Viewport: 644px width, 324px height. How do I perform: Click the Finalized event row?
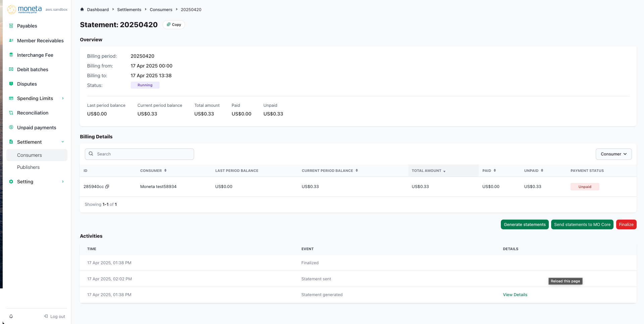point(358,263)
